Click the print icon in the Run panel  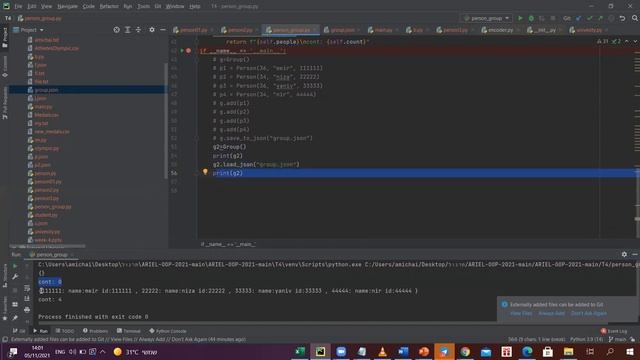tap(27, 310)
